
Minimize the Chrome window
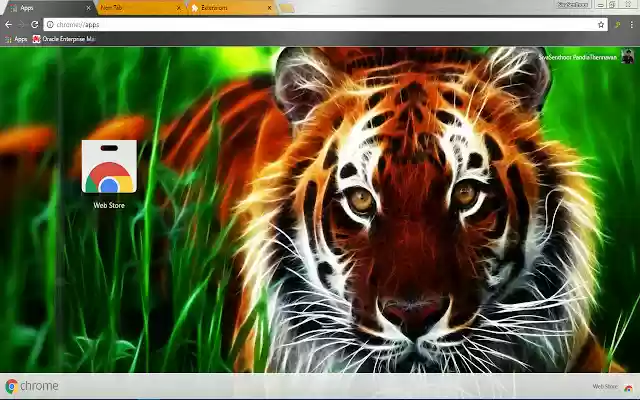(x=601, y=4)
